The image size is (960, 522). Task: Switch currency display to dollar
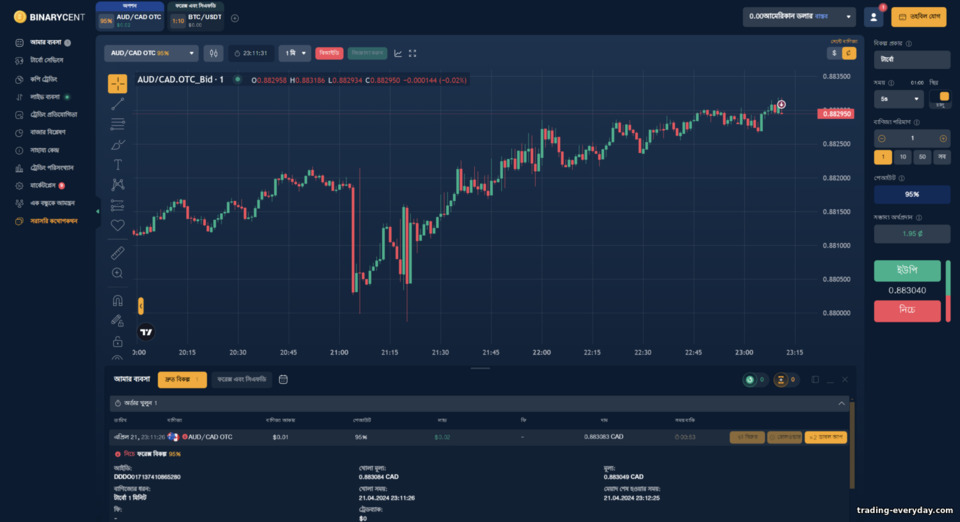(x=834, y=53)
